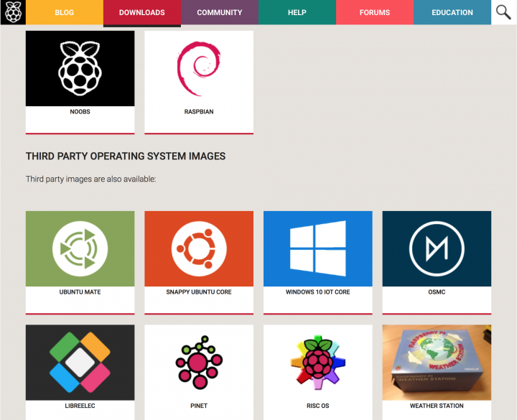Viewport: 517px width, 420px height.
Task: Select the Downloads tab
Action: (x=141, y=12)
